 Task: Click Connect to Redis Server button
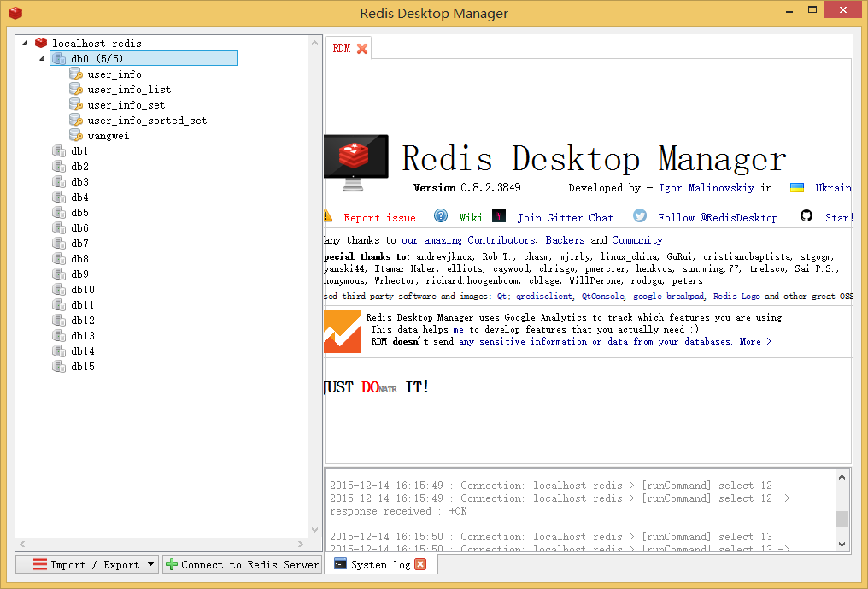click(242, 564)
